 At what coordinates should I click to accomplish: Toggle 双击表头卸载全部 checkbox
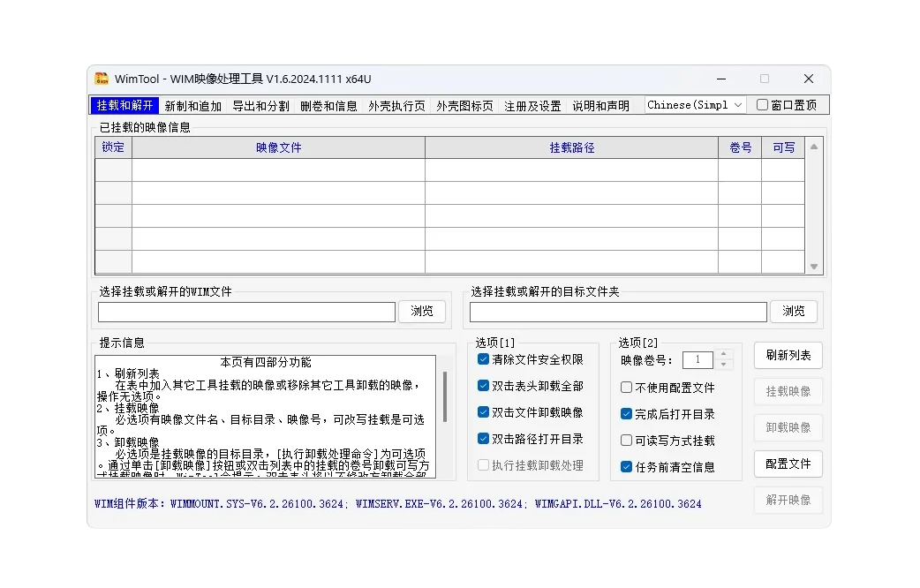tap(484, 386)
